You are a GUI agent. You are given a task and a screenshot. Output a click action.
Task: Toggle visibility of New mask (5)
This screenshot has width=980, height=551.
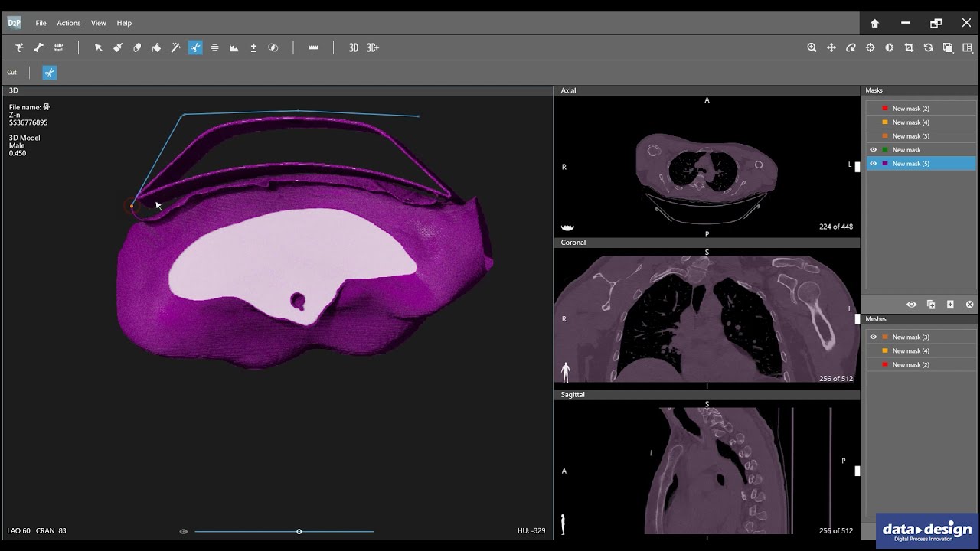tap(874, 164)
